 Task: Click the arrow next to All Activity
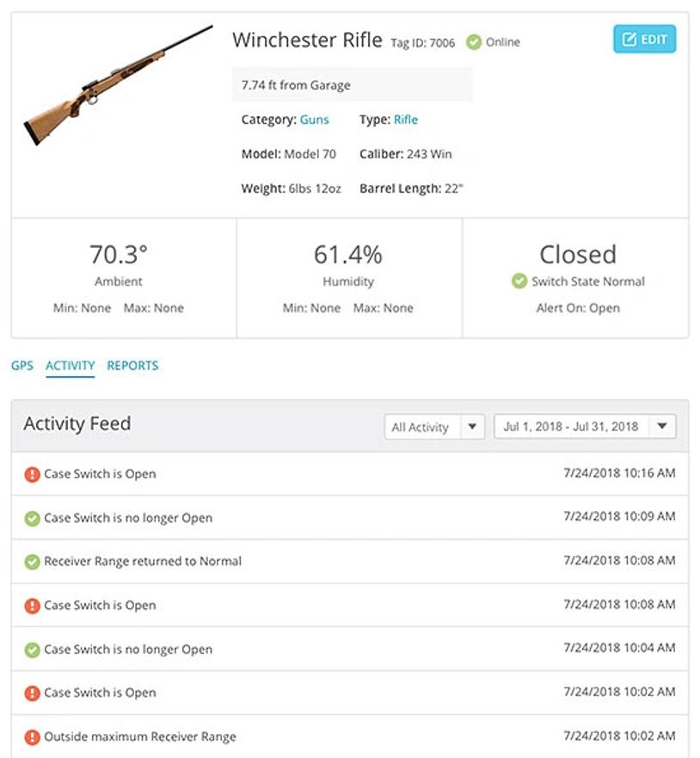(472, 427)
